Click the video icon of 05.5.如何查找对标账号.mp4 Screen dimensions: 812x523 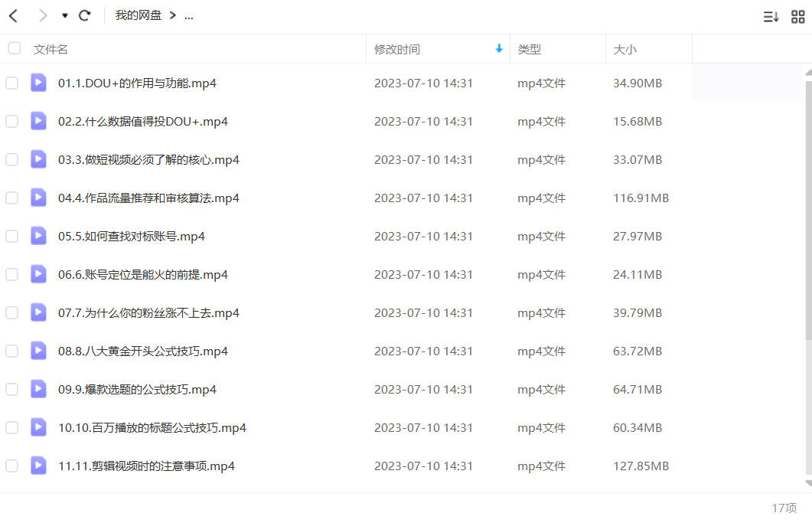[38, 236]
